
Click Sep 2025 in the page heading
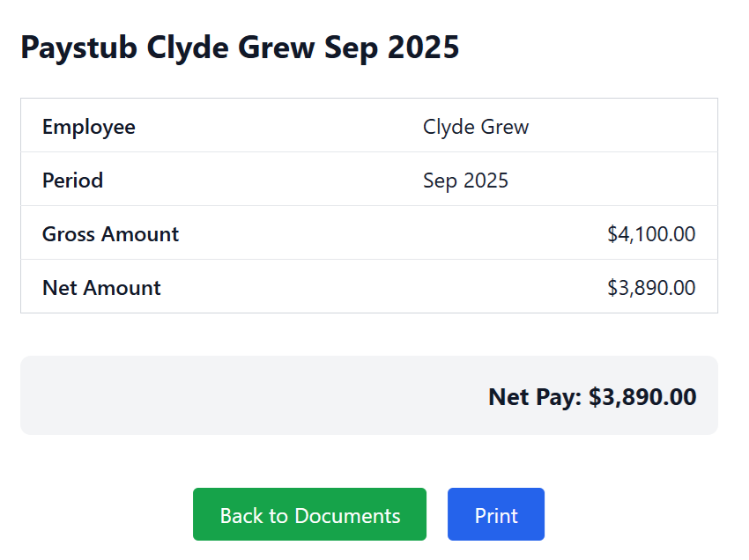click(391, 48)
